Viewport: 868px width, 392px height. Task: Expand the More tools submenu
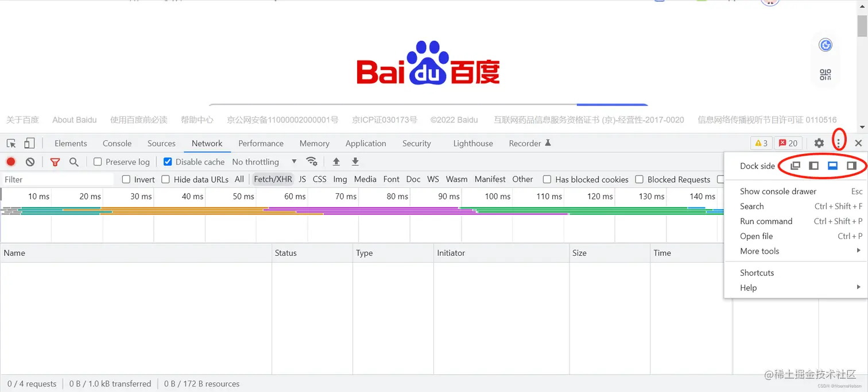coord(759,251)
